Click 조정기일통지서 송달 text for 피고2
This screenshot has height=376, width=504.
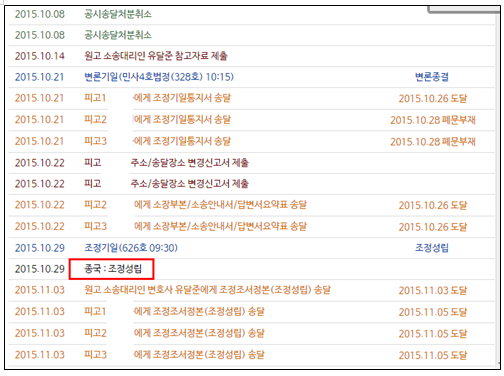[x=191, y=120]
